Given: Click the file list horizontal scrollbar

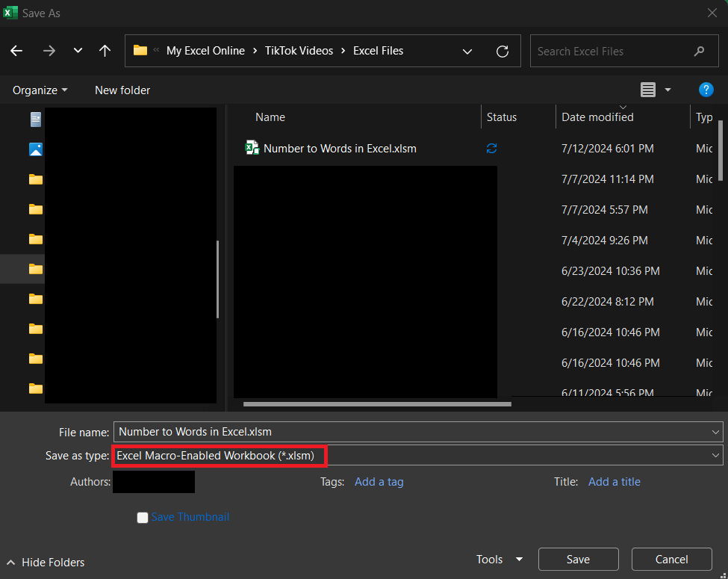Looking at the screenshot, I should pos(377,404).
